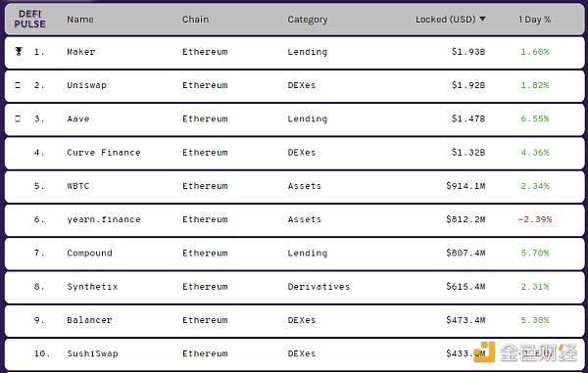Sort by the 1 Day % column
Viewport: 588px width, 373px height.
pos(535,20)
